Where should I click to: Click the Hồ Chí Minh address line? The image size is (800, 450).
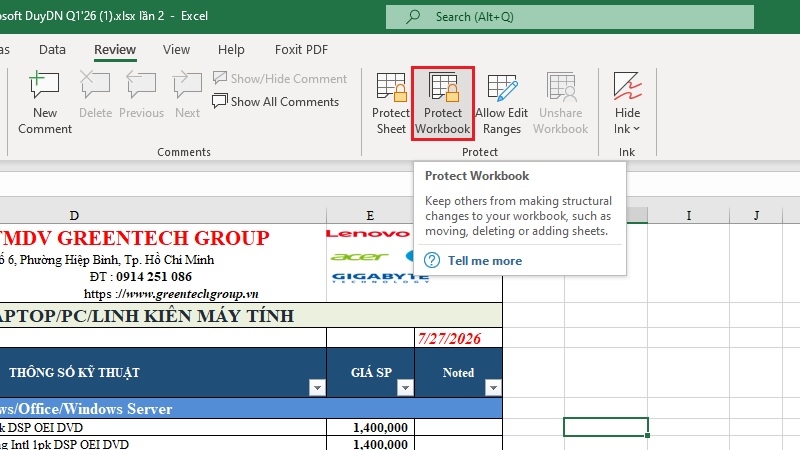(x=107, y=260)
